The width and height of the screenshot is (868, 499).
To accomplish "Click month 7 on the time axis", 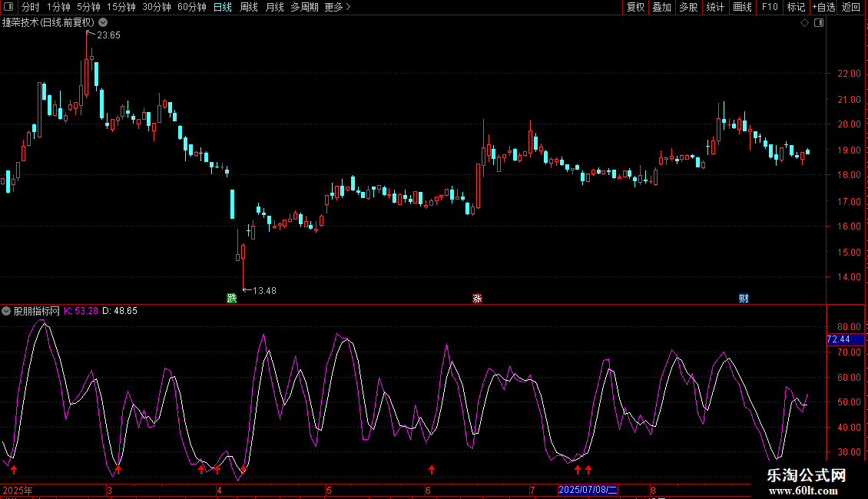I will (x=532, y=490).
